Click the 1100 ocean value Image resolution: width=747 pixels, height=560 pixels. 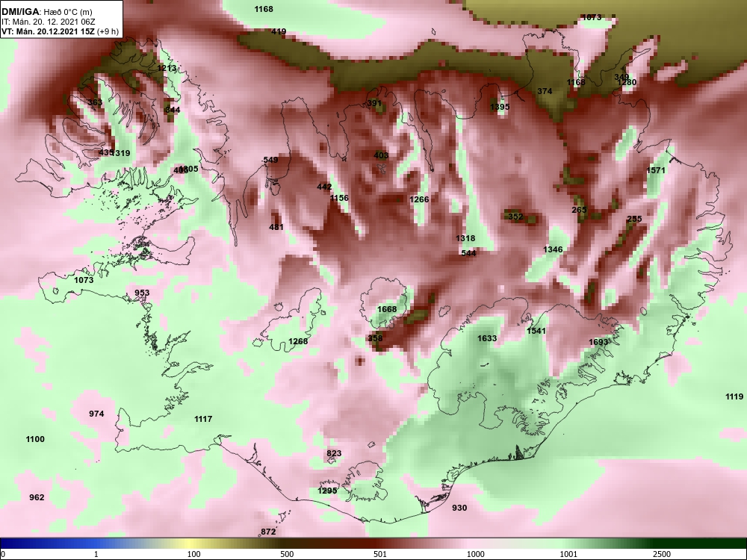(x=35, y=440)
